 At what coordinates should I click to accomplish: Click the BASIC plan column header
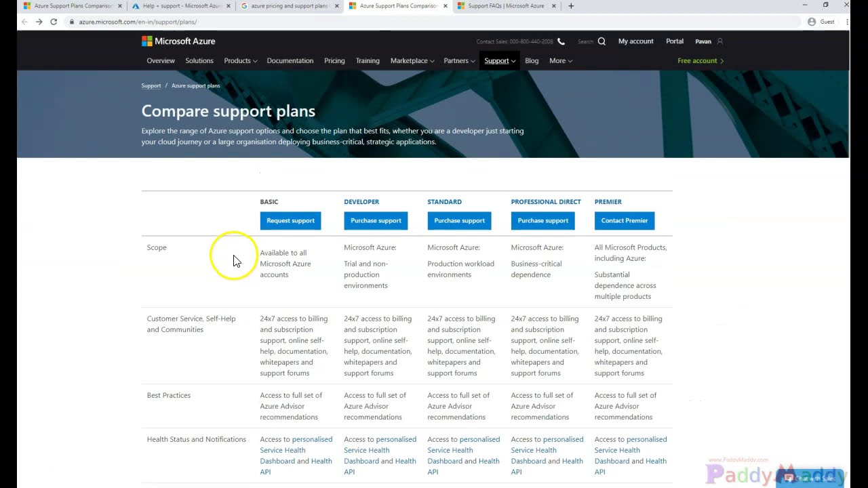[269, 202]
